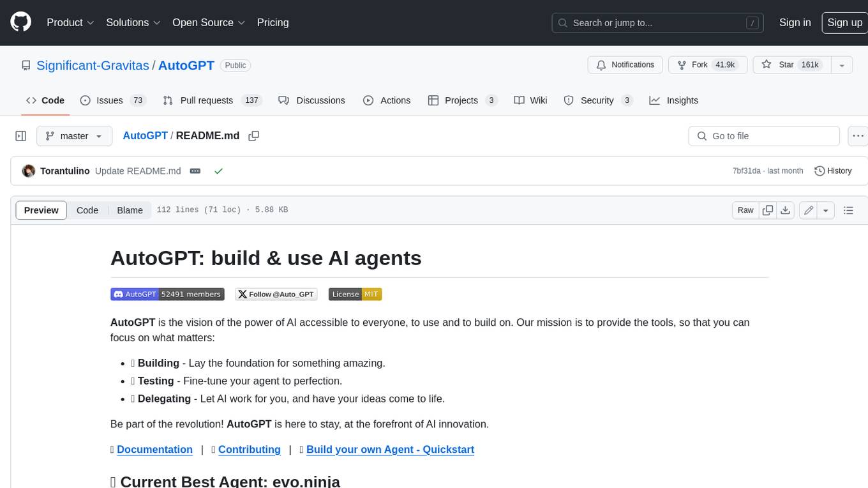Open the Torantulino author link
This screenshot has width=868, height=488.
tap(65, 171)
